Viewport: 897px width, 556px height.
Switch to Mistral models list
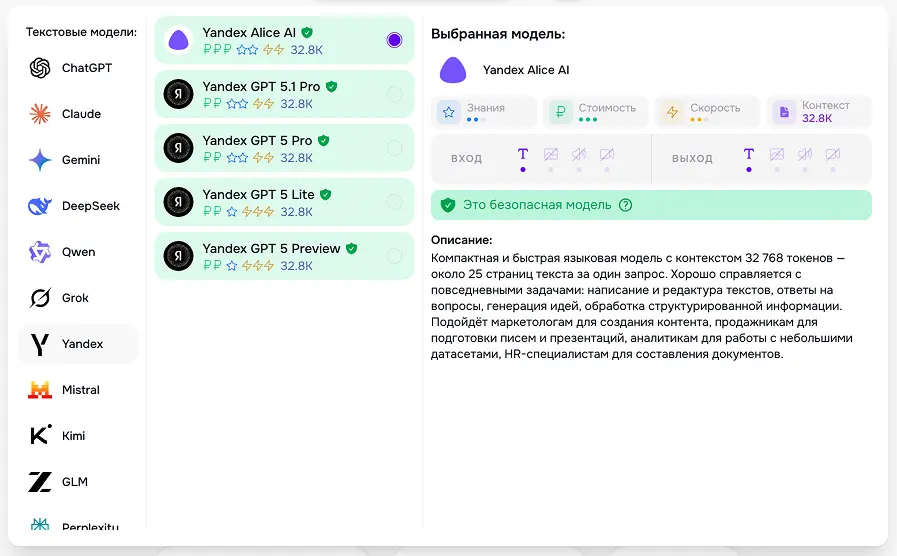tap(78, 390)
